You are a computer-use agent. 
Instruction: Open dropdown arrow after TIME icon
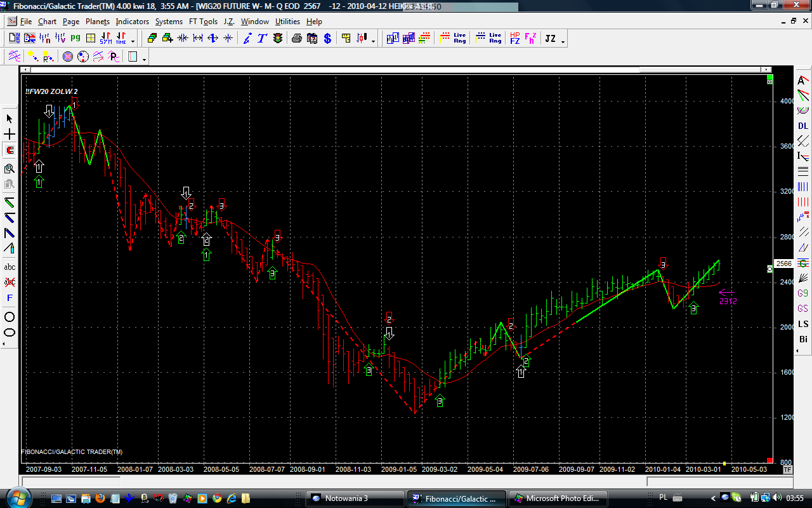pos(133,41)
